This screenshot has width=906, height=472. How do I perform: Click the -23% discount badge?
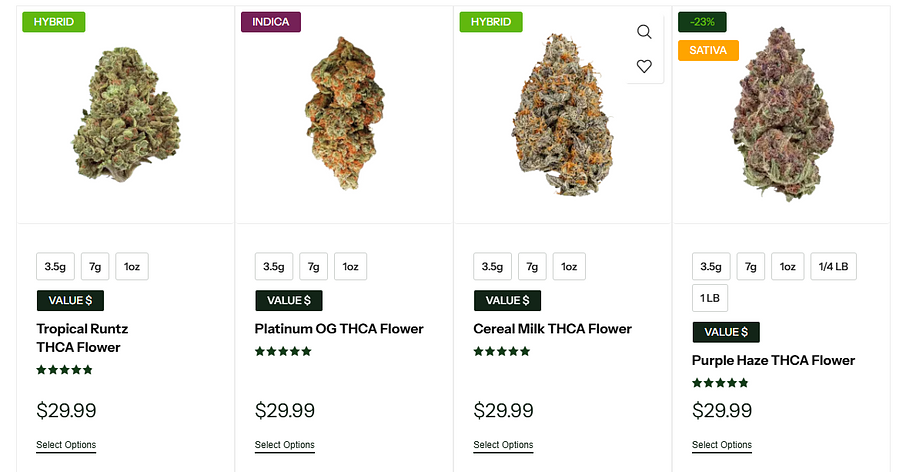tap(702, 22)
